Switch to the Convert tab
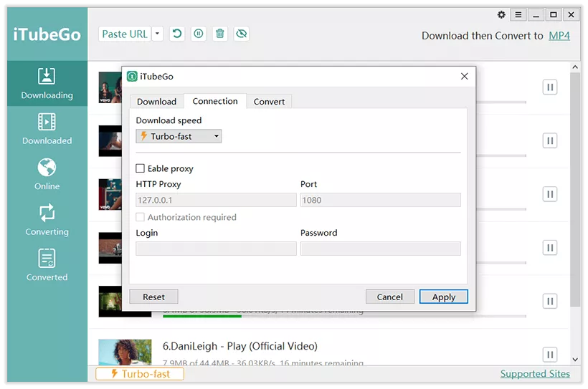 click(269, 102)
